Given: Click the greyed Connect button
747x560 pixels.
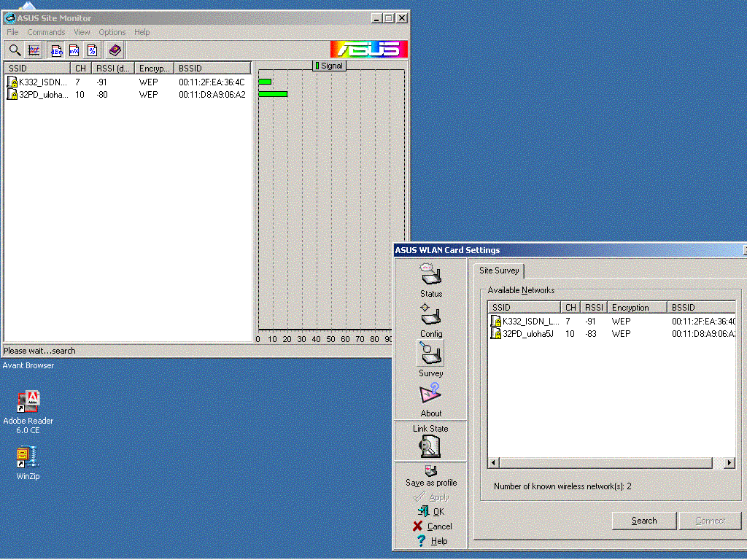Looking at the screenshot, I should [711, 521].
